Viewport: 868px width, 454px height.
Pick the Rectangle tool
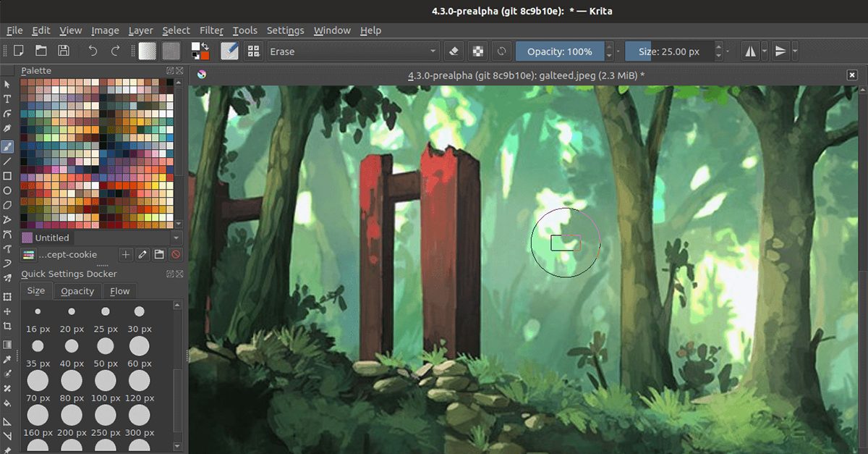[8, 175]
